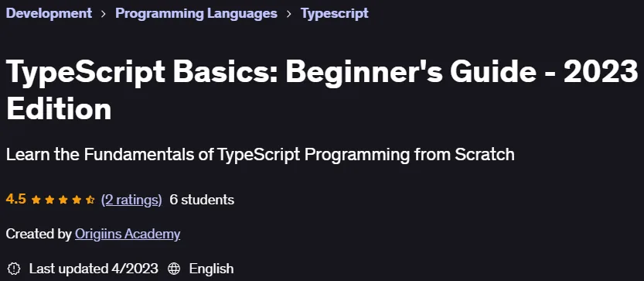
Task: Click the chevron after Programming Languages
Action: tap(289, 14)
